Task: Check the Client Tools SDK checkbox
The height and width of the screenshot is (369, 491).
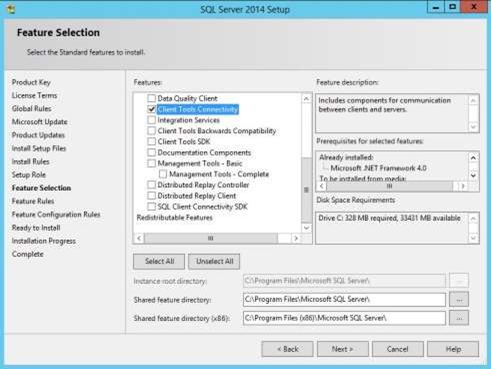Action: pyautogui.click(x=152, y=142)
